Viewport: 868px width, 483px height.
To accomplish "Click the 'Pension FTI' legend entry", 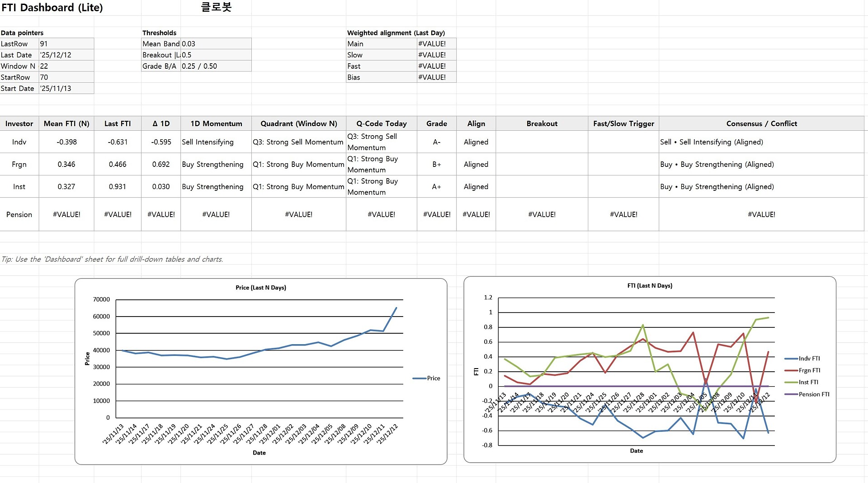I will pyautogui.click(x=807, y=394).
